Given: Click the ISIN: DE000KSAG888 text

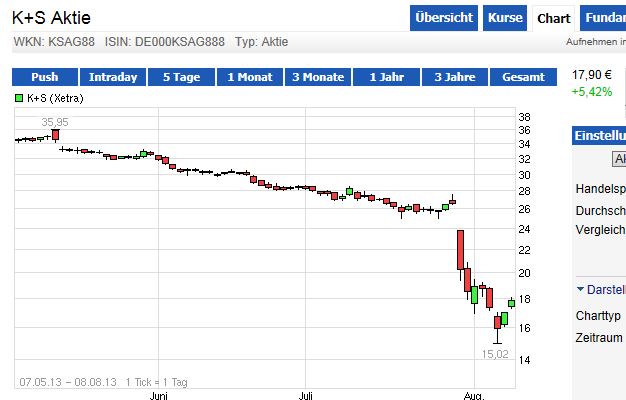Looking at the screenshot, I should 164,42.
